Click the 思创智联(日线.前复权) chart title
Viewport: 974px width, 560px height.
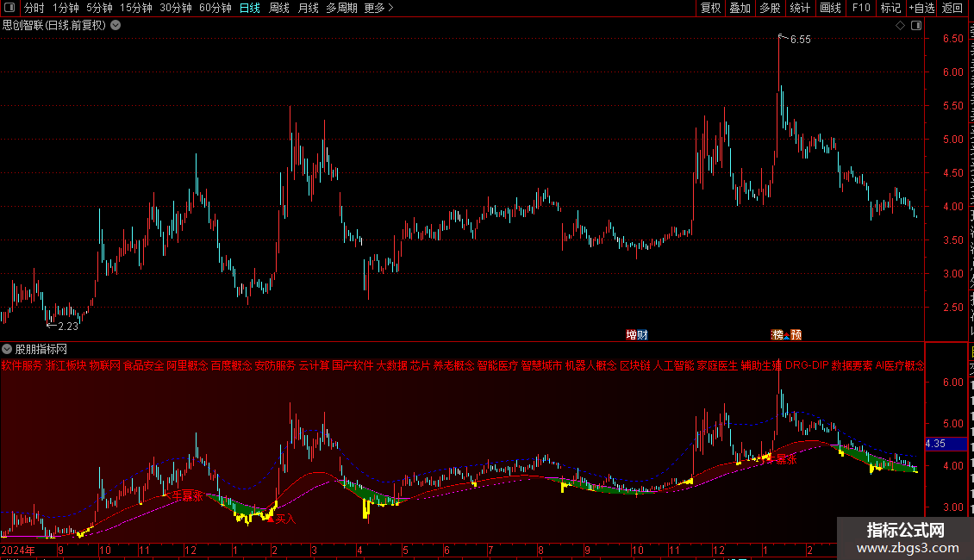pyautogui.click(x=54, y=26)
